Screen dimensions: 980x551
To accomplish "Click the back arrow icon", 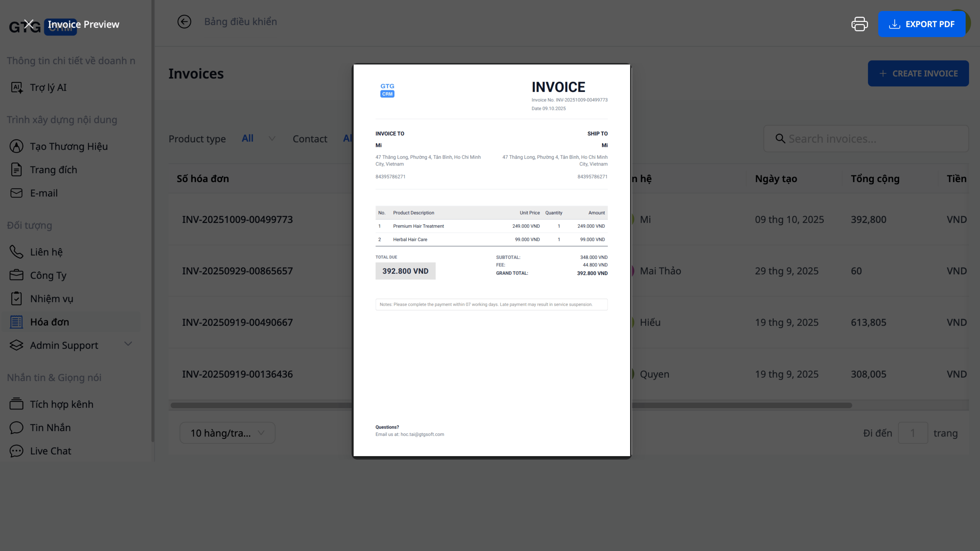I will 184,22.
